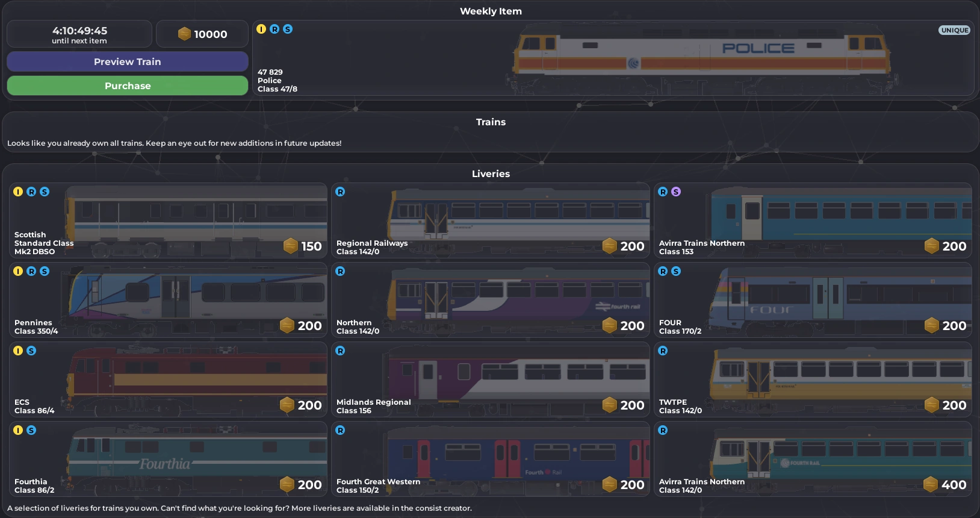
Task: Click the yellow I badge on Scottish Mk2 DBSO
Action: 18,192
